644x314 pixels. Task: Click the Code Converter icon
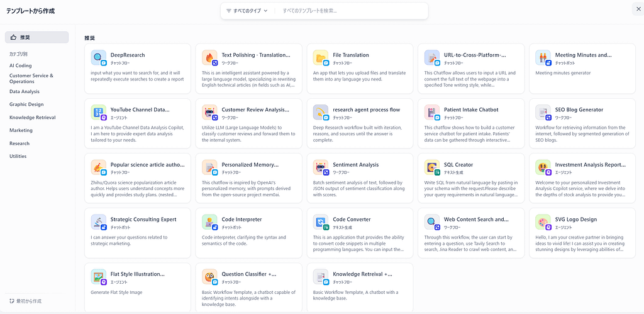click(321, 222)
